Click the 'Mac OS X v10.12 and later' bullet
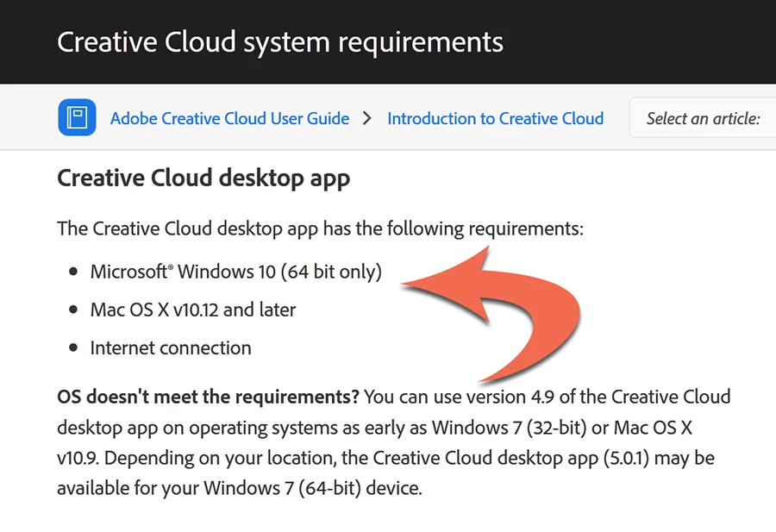 pyautogui.click(x=193, y=310)
